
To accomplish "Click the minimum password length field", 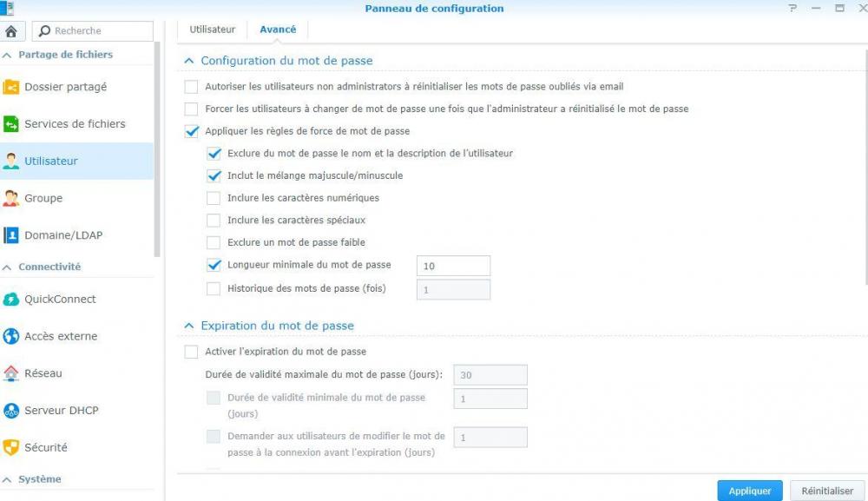I will [453, 266].
